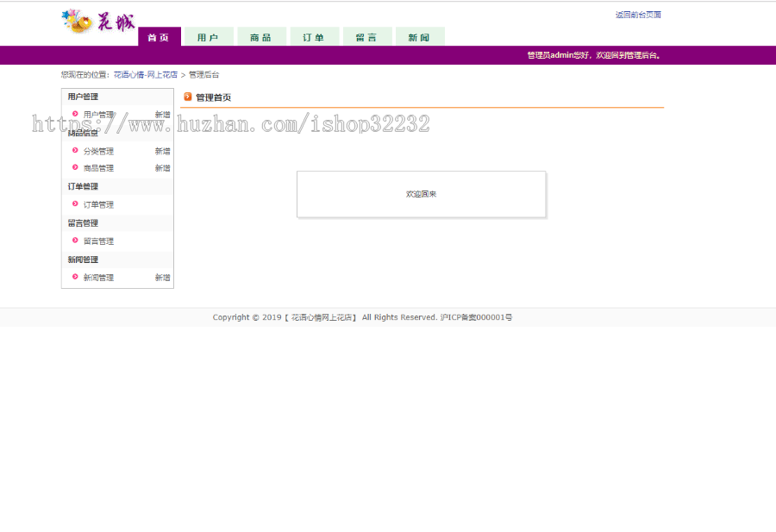
Task: Click the 管理后台 breadcrumb text
Action: coord(203,75)
